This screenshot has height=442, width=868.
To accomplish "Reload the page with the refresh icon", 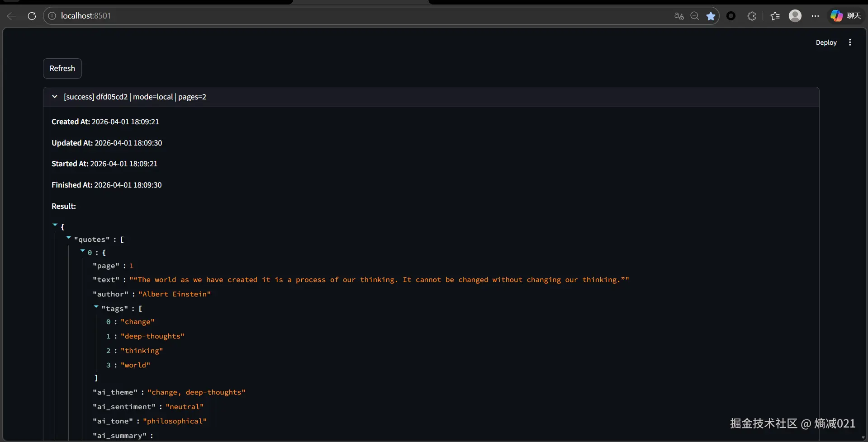I will point(31,15).
